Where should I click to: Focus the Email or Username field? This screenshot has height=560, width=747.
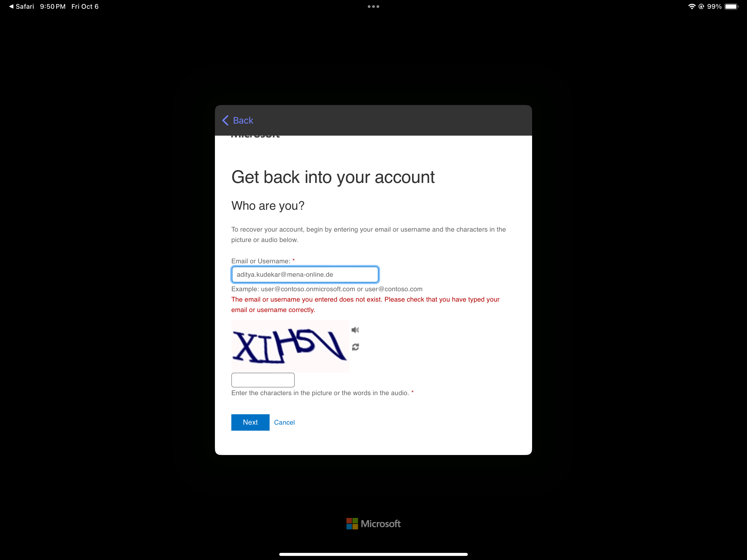(x=305, y=274)
